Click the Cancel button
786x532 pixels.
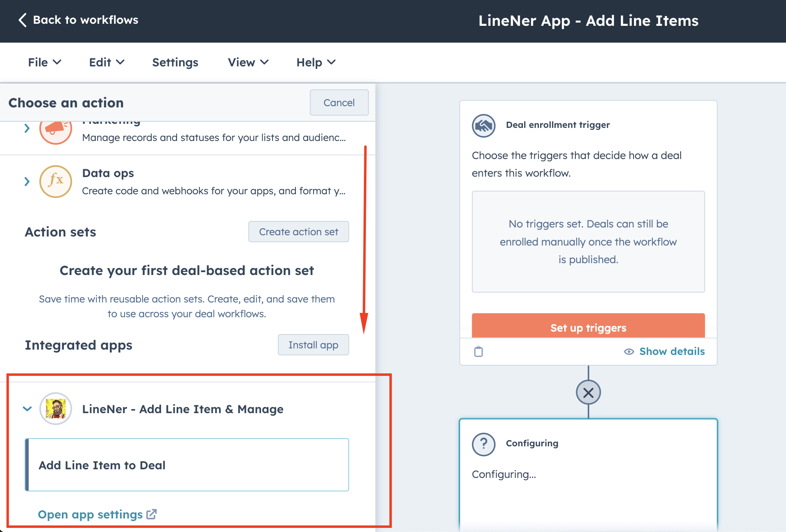tap(339, 102)
